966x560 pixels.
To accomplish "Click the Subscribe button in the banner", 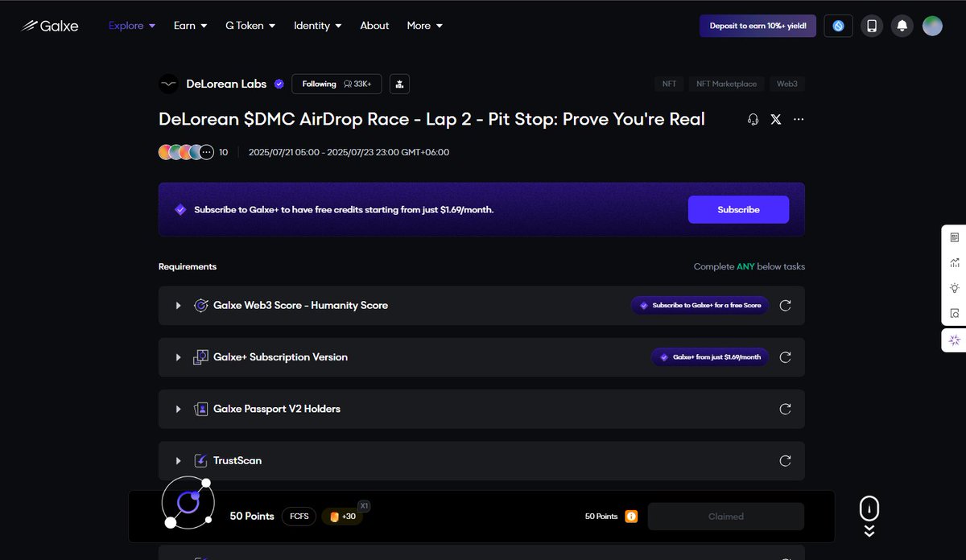I will coord(738,209).
